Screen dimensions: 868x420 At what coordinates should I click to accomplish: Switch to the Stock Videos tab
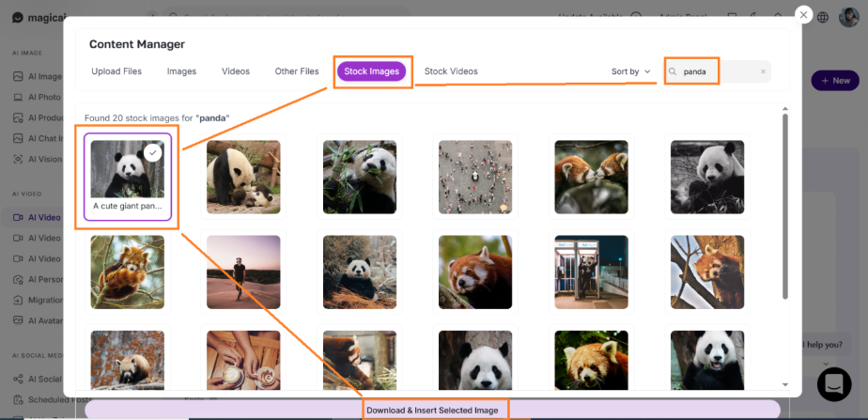(451, 71)
